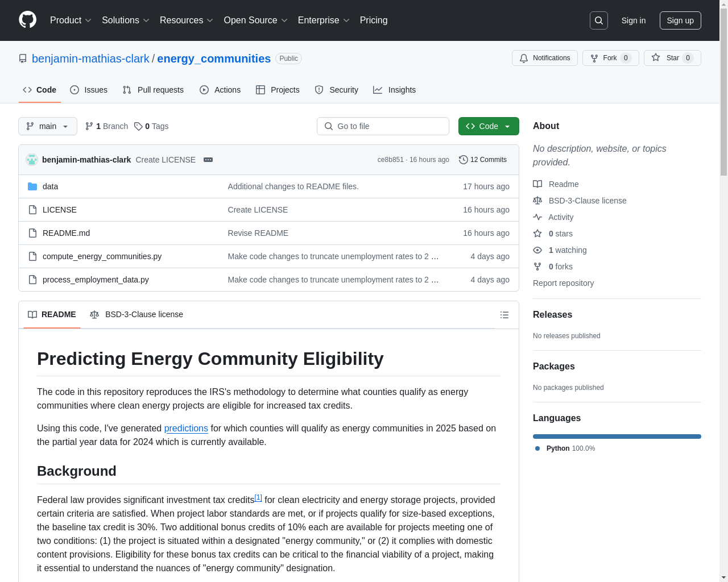This screenshot has width=728, height=582.
Task: Open the main branch dropdown
Action: 48,126
